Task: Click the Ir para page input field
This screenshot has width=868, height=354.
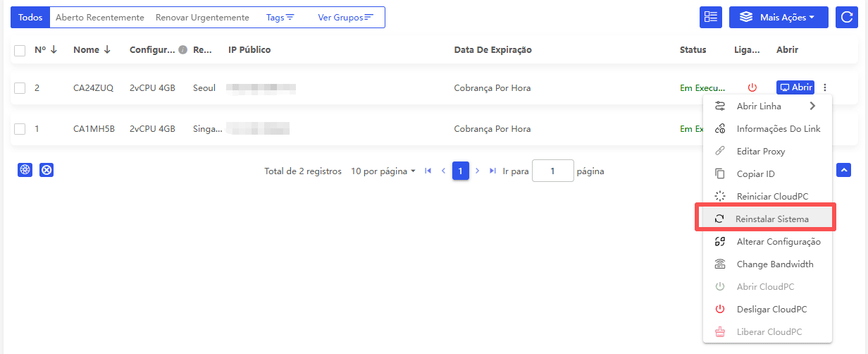Action: [x=553, y=171]
